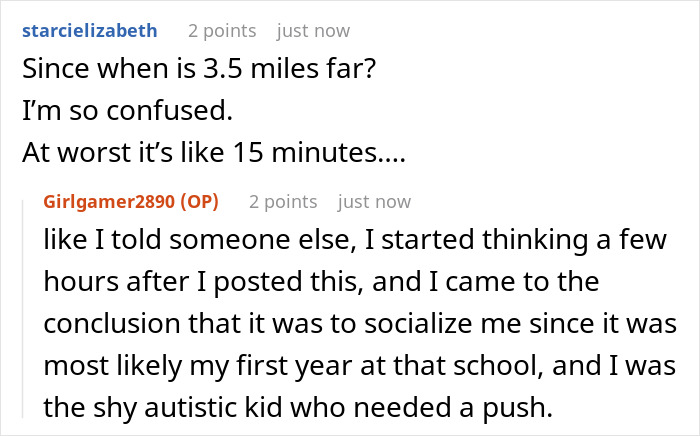Open starcielizabeth's user profile
The width and height of the screenshot is (700, 436).
[x=90, y=31]
